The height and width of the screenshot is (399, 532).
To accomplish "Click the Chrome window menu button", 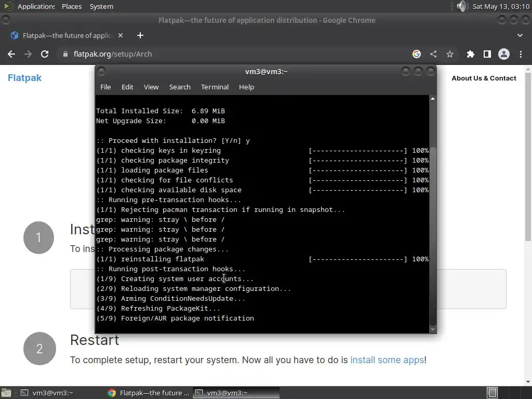I will (5, 20).
